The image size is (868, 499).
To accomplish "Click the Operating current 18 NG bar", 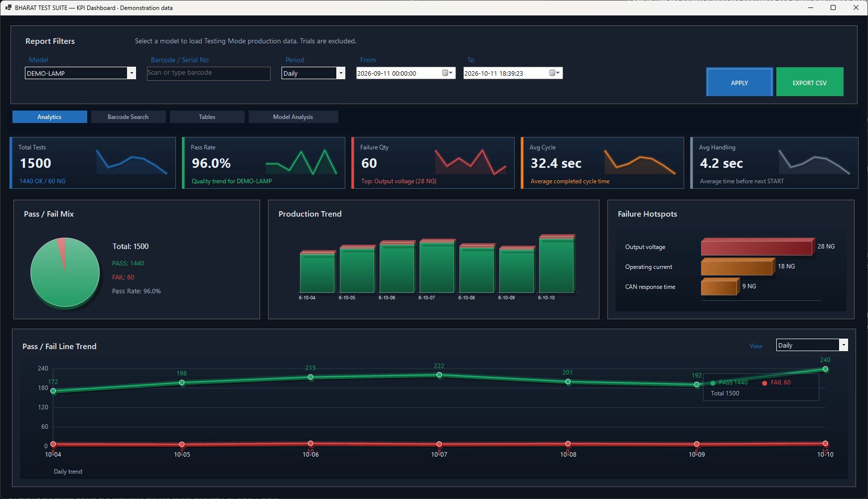I will pos(737,267).
